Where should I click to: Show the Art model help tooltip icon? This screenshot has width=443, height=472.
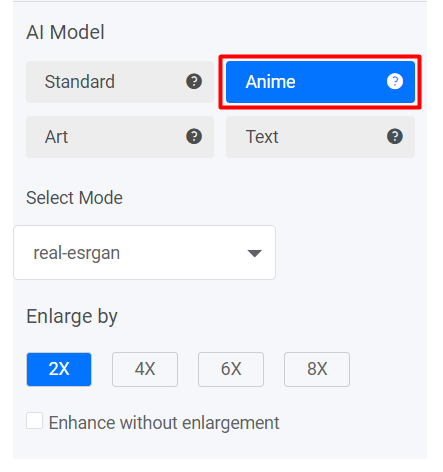194,136
